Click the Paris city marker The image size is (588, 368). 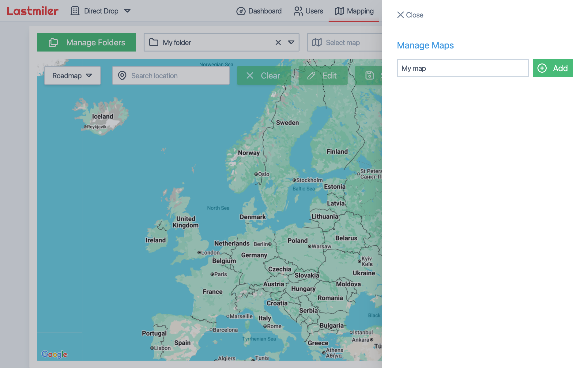click(x=212, y=274)
